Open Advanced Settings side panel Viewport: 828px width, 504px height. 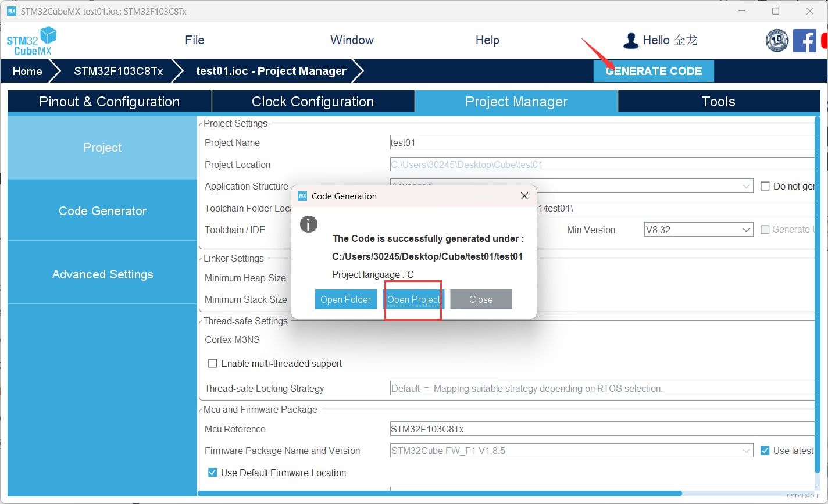(102, 274)
